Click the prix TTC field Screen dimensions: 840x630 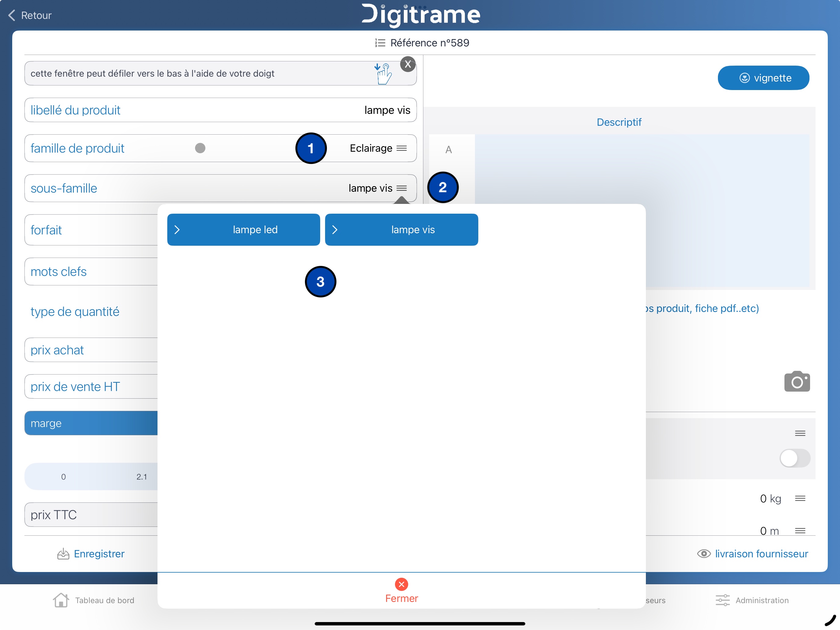click(x=91, y=515)
